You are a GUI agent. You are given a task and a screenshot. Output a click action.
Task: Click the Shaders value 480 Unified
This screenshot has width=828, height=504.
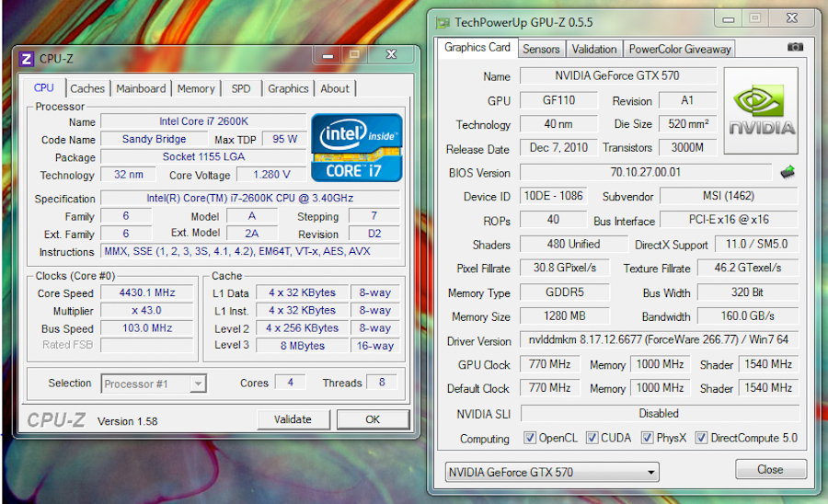pos(574,244)
